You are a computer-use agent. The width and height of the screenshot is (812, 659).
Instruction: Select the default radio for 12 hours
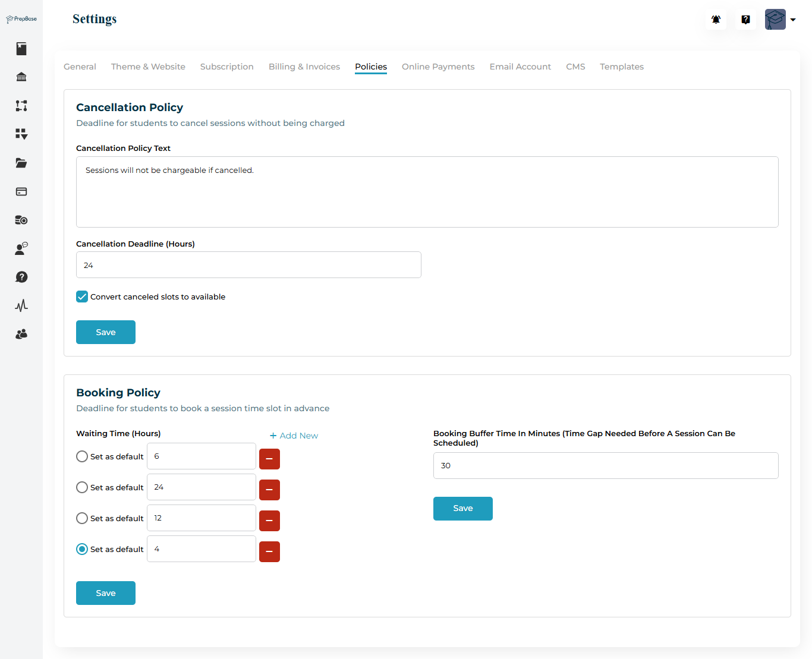(82, 518)
